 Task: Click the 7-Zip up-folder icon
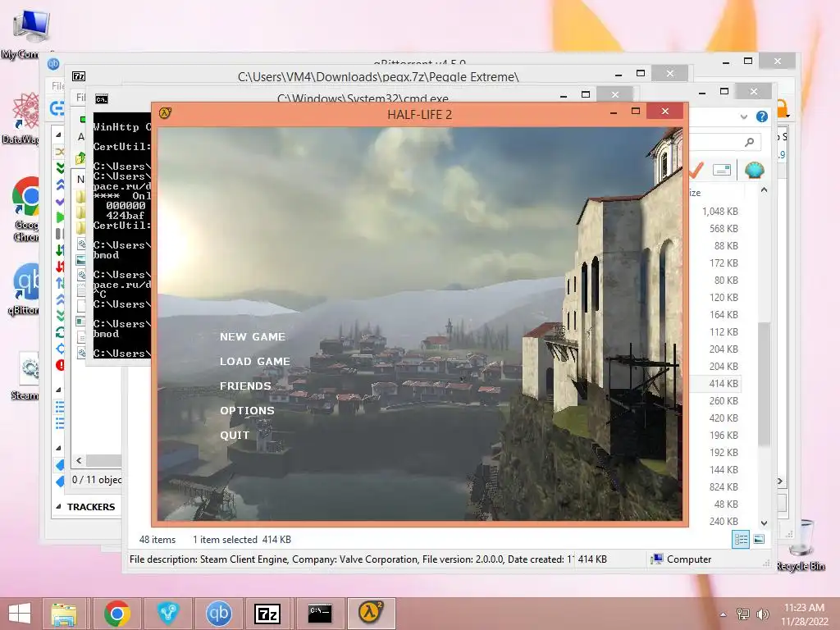81,157
